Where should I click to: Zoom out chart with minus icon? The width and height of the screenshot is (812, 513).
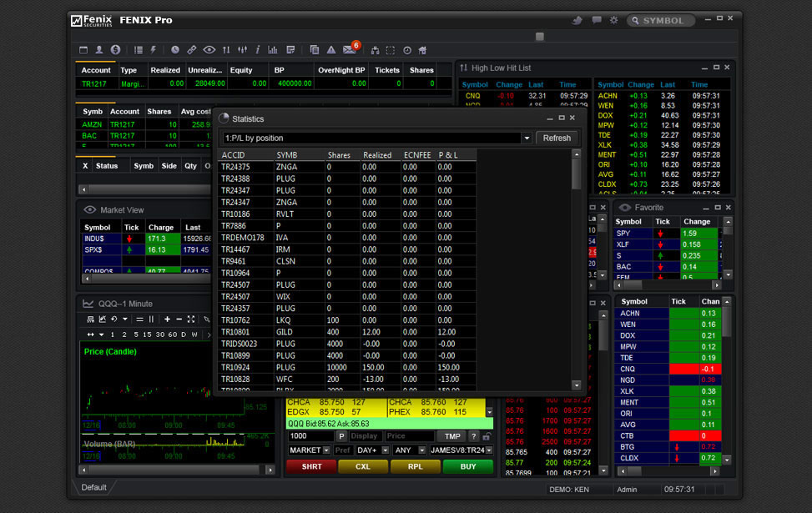179,319
